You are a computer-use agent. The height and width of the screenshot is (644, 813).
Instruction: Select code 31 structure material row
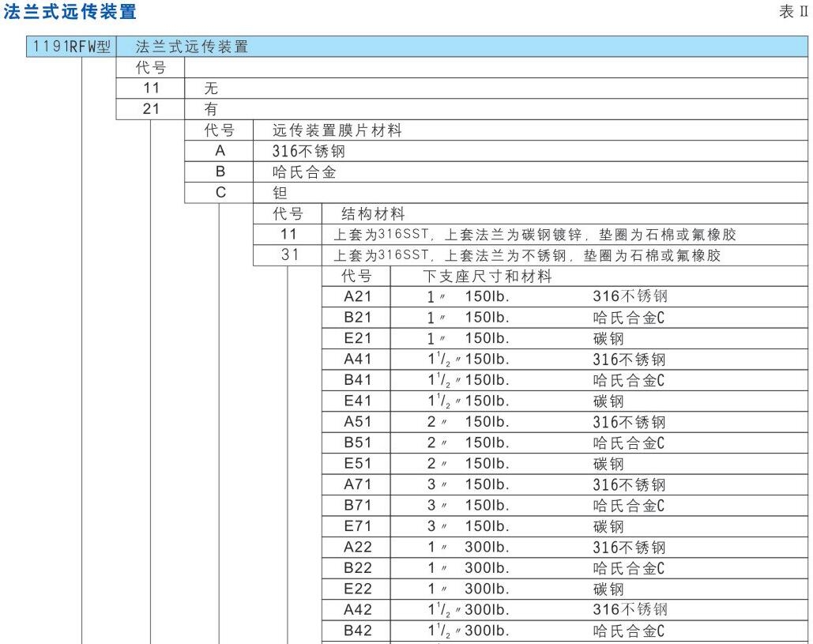[288, 255]
